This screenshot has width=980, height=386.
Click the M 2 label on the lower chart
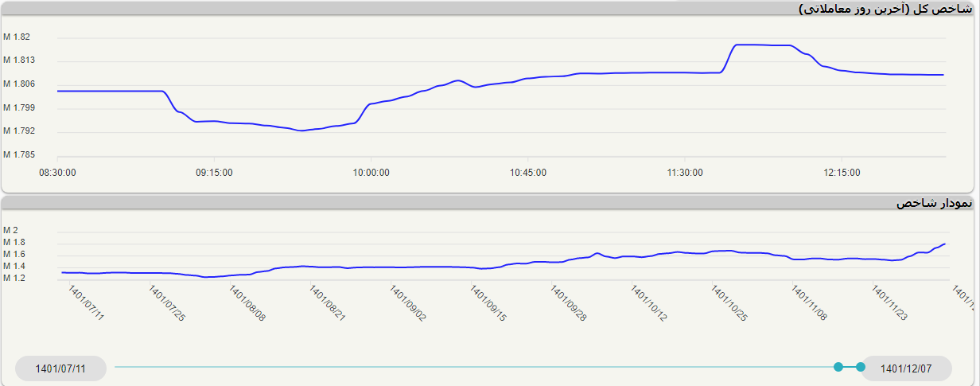click(11, 231)
